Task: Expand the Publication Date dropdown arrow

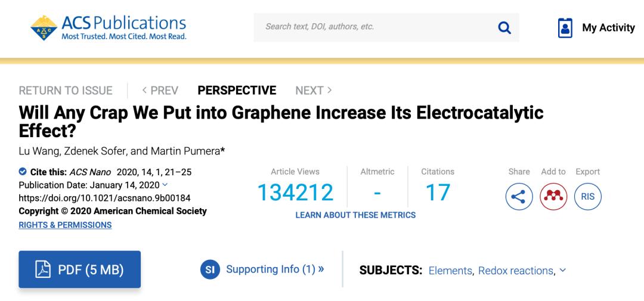Action: tap(165, 185)
